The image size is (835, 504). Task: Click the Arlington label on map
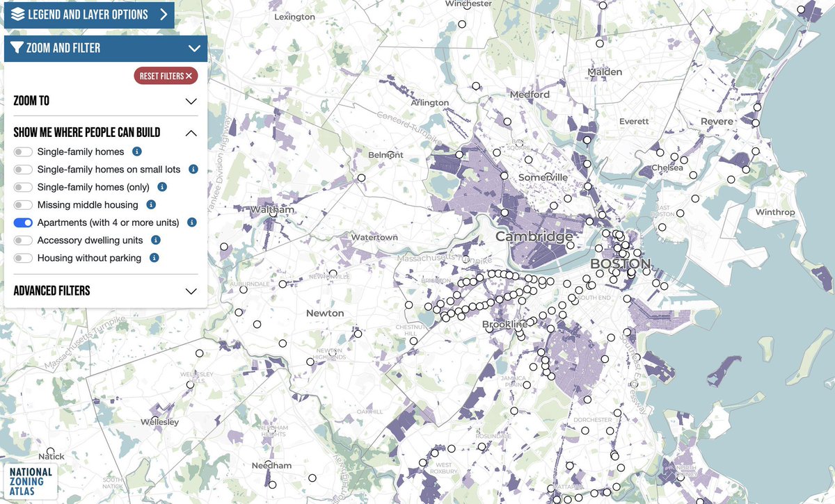point(430,102)
